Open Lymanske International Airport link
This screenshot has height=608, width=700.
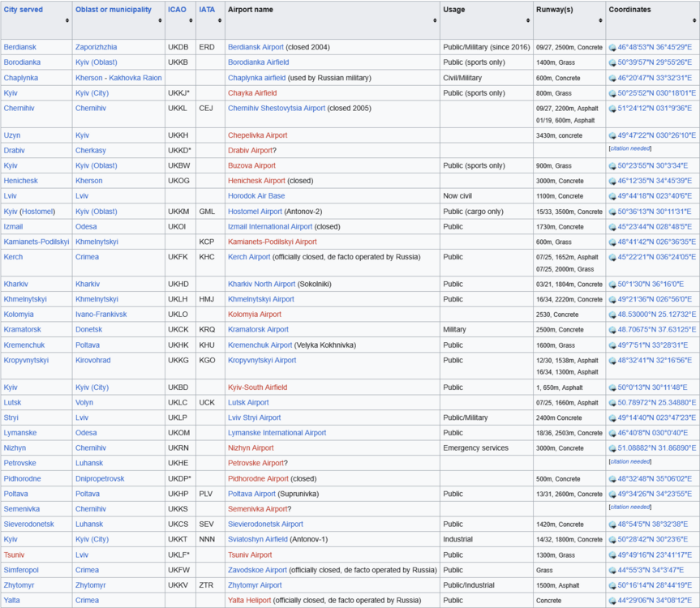pyautogui.click(x=277, y=433)
